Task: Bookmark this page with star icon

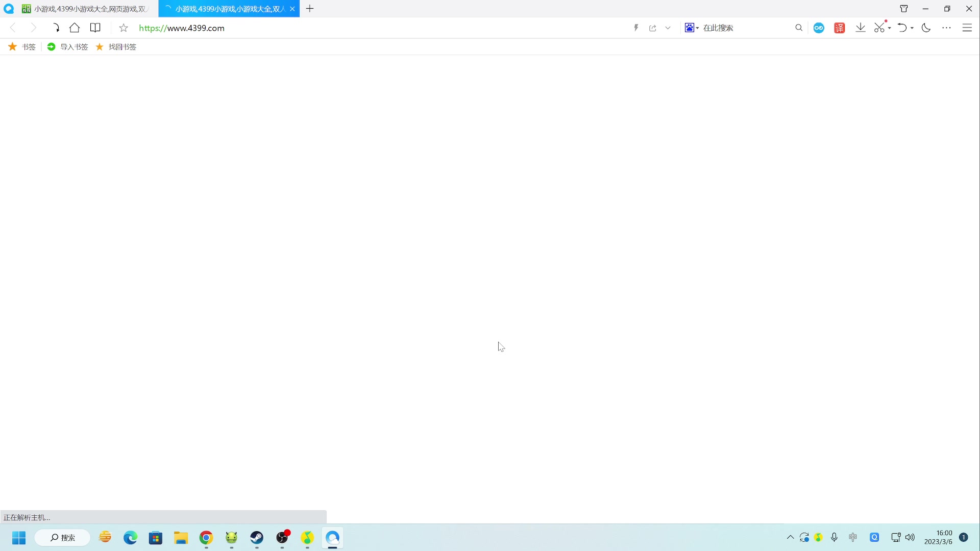Action: 124,28
